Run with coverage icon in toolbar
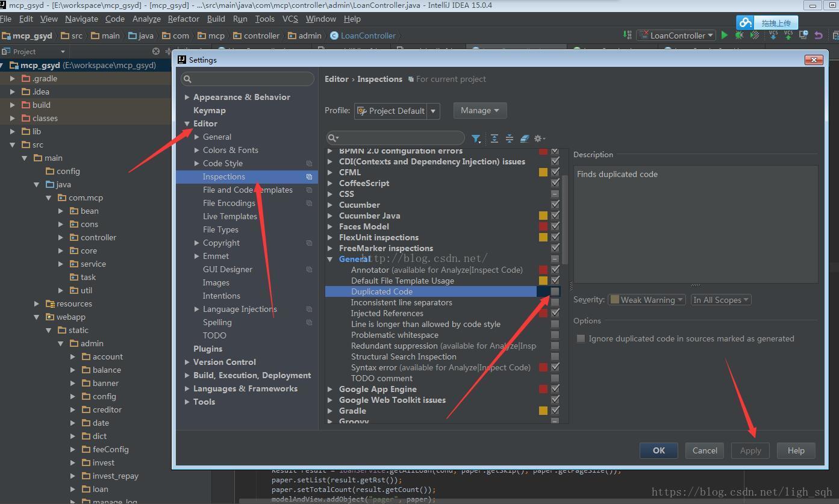Image resolution: width=839 pixels, height=504 pixels. [x=755, y=35]
